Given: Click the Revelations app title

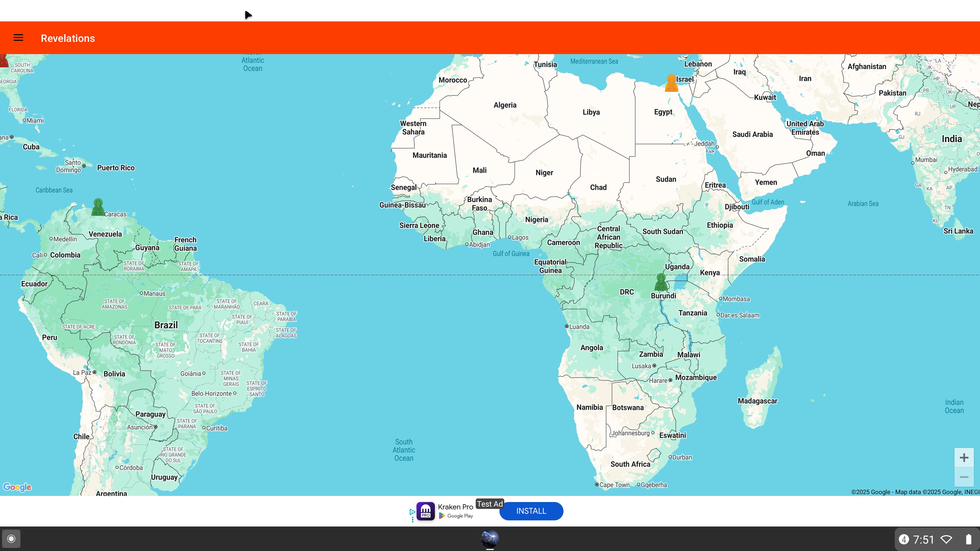Looking at the screenshot, I should (68, 38).
